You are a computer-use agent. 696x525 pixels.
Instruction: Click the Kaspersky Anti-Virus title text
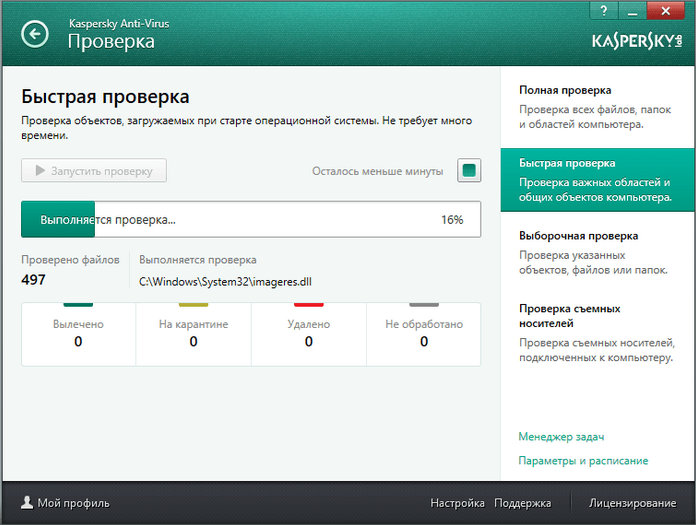[119, 24]
